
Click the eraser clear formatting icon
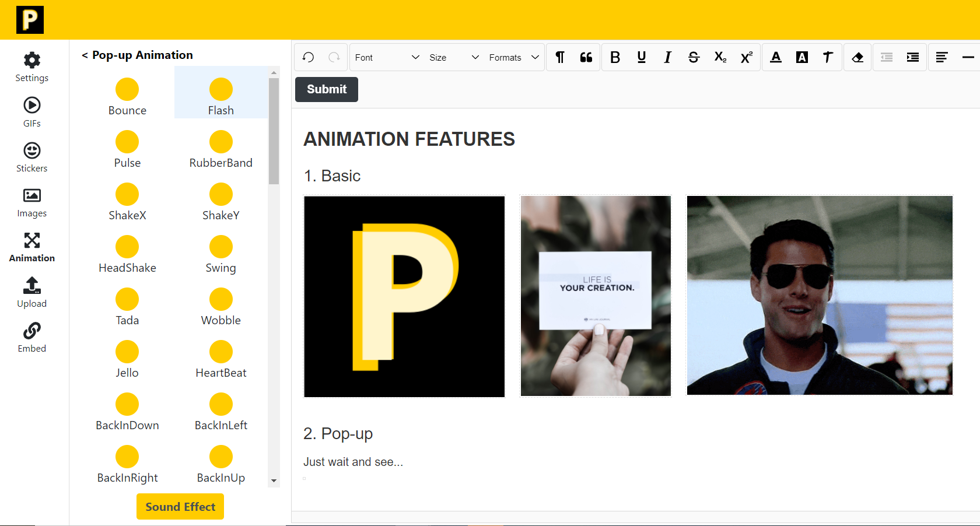click(x=857, y=57)
